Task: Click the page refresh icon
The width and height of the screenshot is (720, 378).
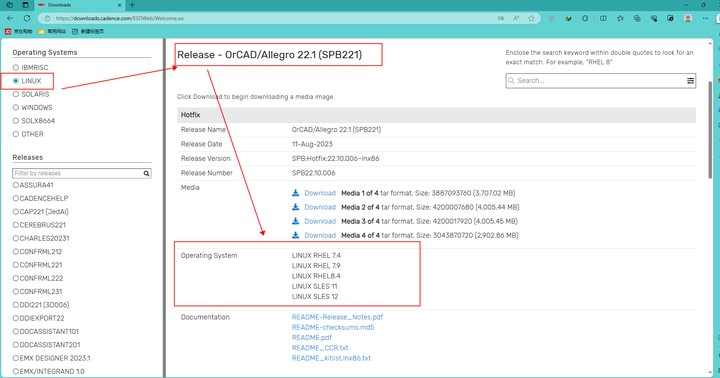Action: (x=27, y=18)
